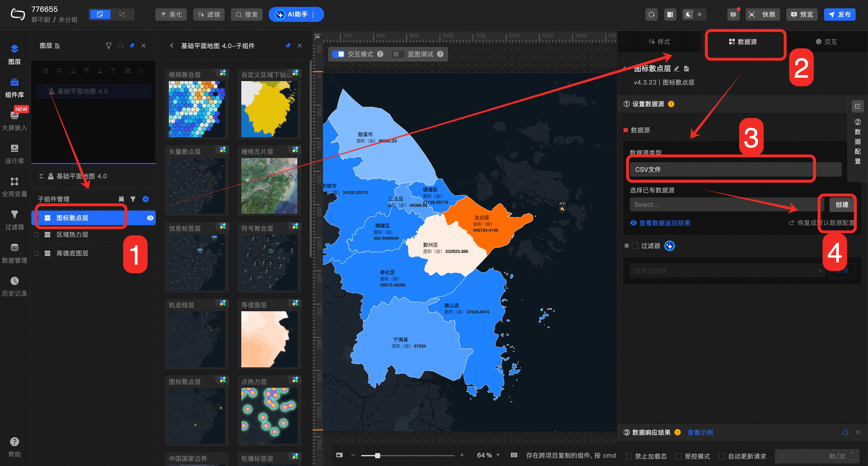868x466 pixels.
Task: Click the edit pencil beside 图标散点层 title
Action: (677, 69)
